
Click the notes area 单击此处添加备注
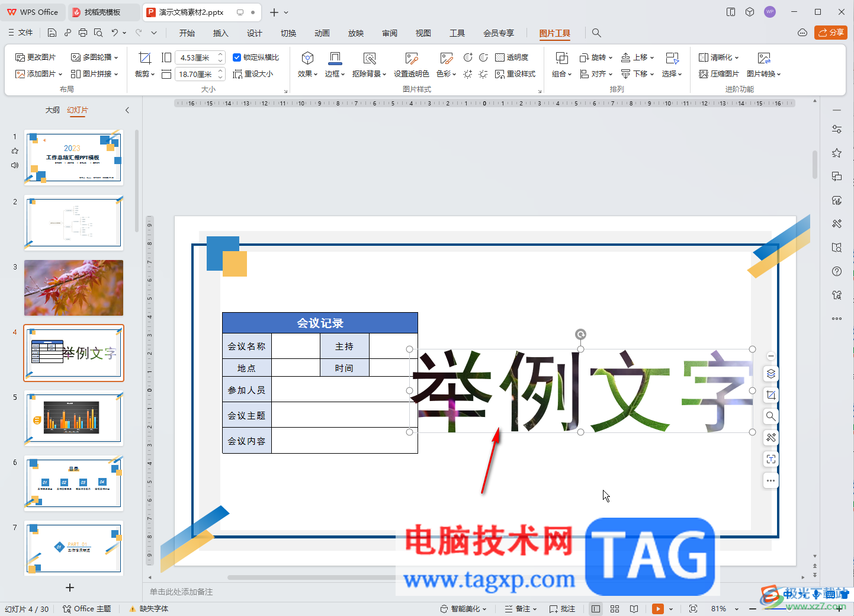181,592
